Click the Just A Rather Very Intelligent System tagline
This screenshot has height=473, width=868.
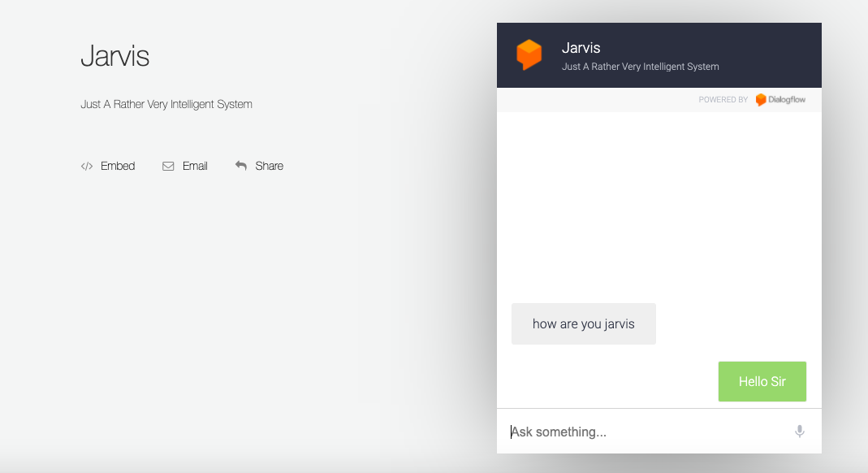[166, 104]
